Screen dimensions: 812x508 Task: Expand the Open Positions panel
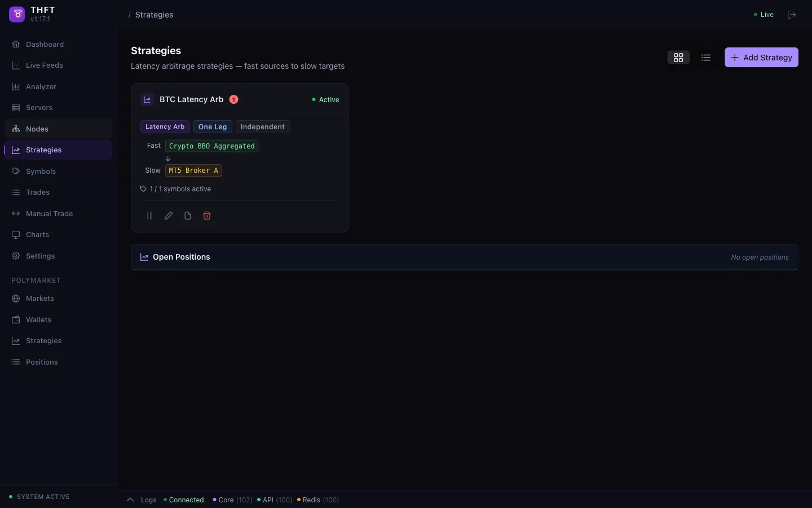182,257
